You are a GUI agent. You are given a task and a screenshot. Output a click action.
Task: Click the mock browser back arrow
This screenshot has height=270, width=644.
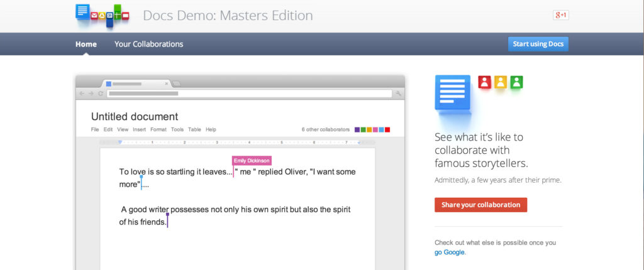point(82,94)
